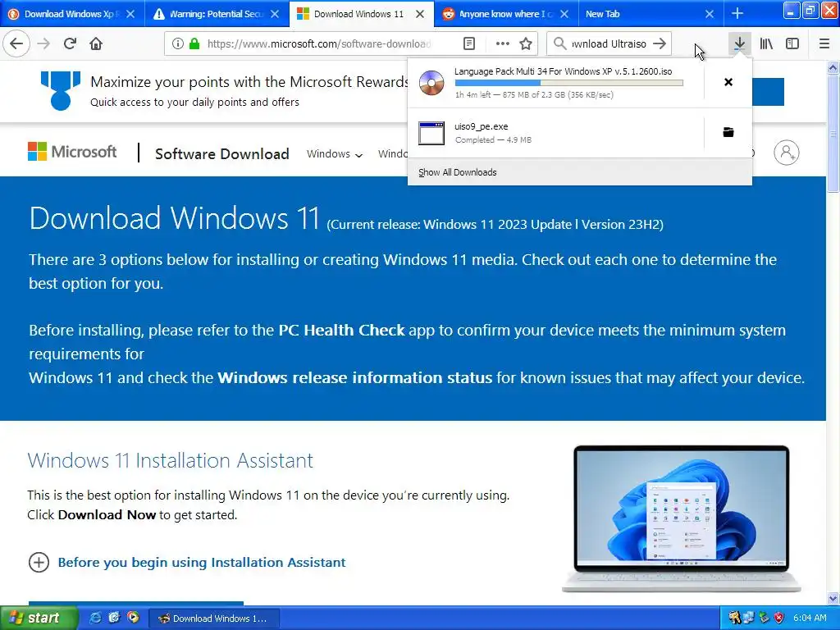The width and height of the screenshot is (840, 630).
Task: Click the uiso9_pe.exe download name
Action: point(481,126)
